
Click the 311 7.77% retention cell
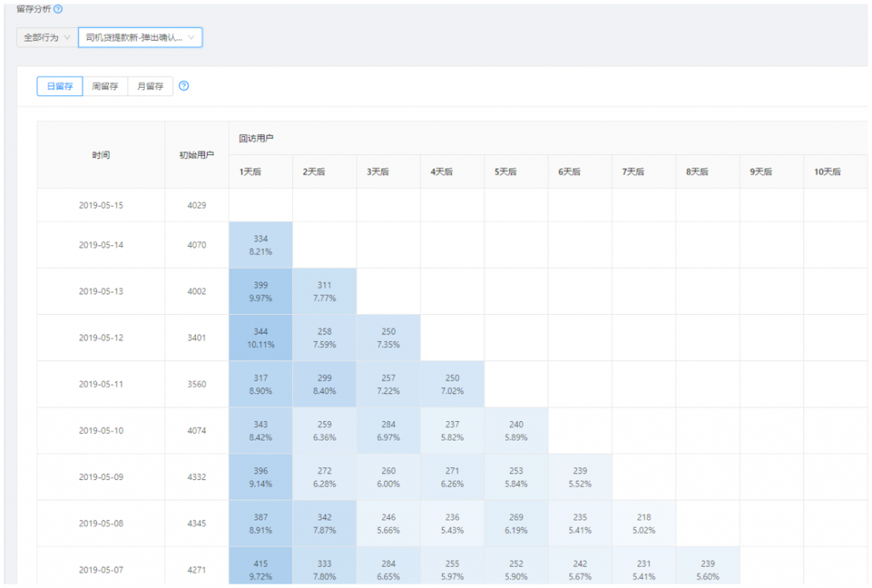[x=324, y=291]
